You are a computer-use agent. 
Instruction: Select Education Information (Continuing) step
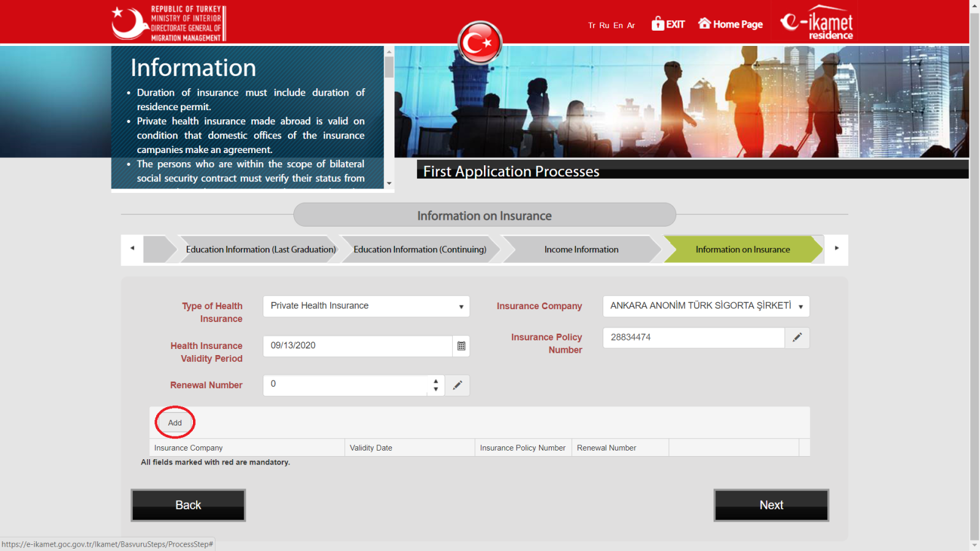tap(420, 250)
